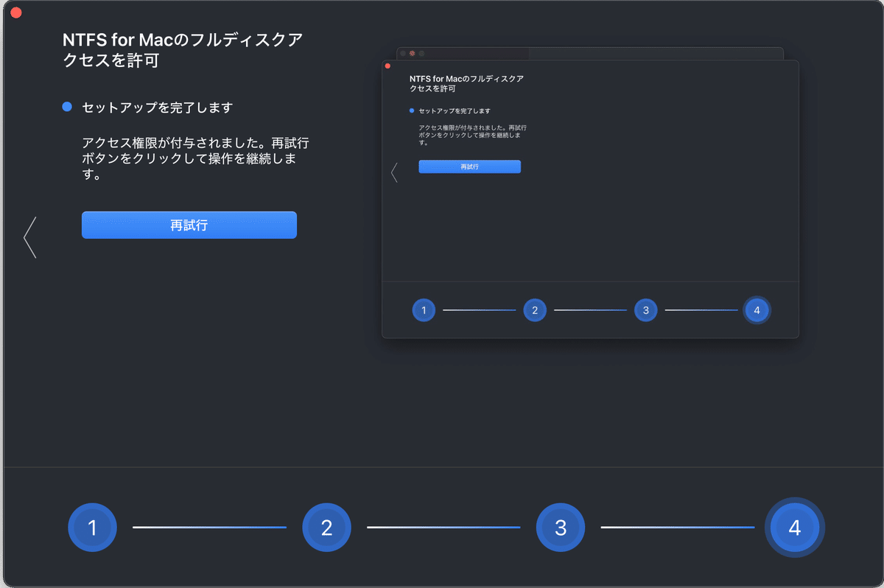Close the window with the red button
This screenshot has width=884, height=588.
click(16, 13)
